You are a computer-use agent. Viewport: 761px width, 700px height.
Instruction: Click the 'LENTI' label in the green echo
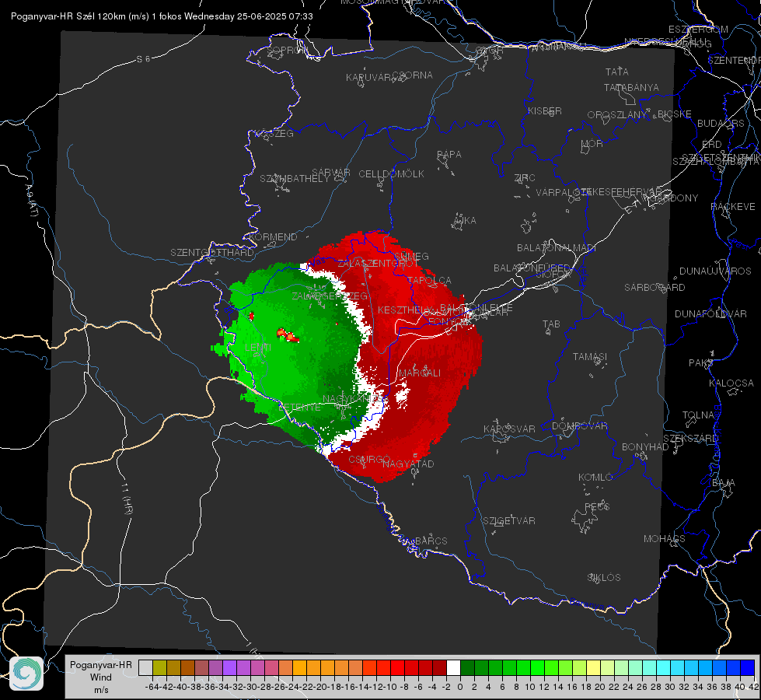pos(258,348)
